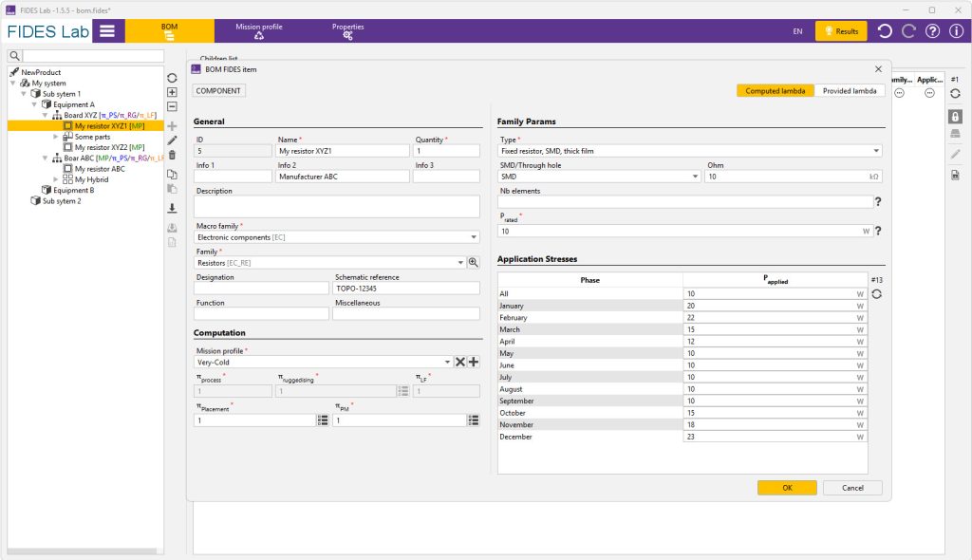972x560 pixels.
Task: Clear the Very-Cold mission profile with X
Action: [x=459, y=362]
